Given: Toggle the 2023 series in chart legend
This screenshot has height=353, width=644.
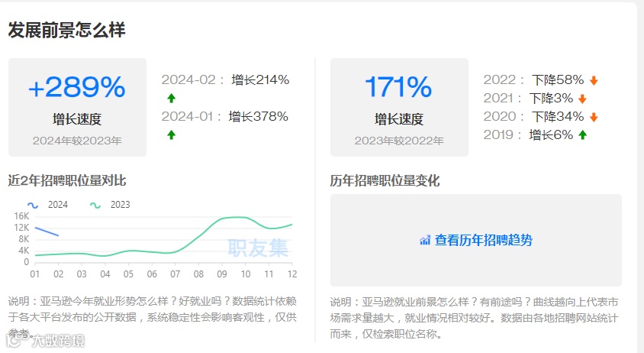Looking at the screenshot, I should (x=110, y=205).
